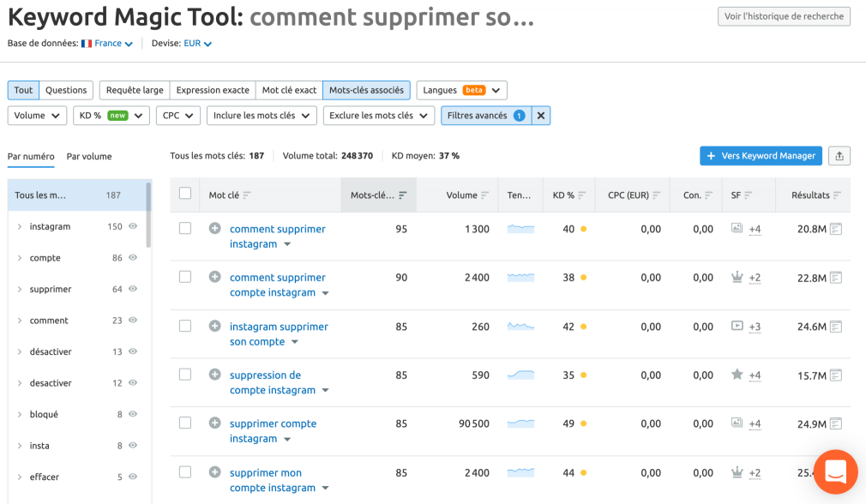
Task: View SERP icon for 22.8M results row
Action: [x=836, y=278]
